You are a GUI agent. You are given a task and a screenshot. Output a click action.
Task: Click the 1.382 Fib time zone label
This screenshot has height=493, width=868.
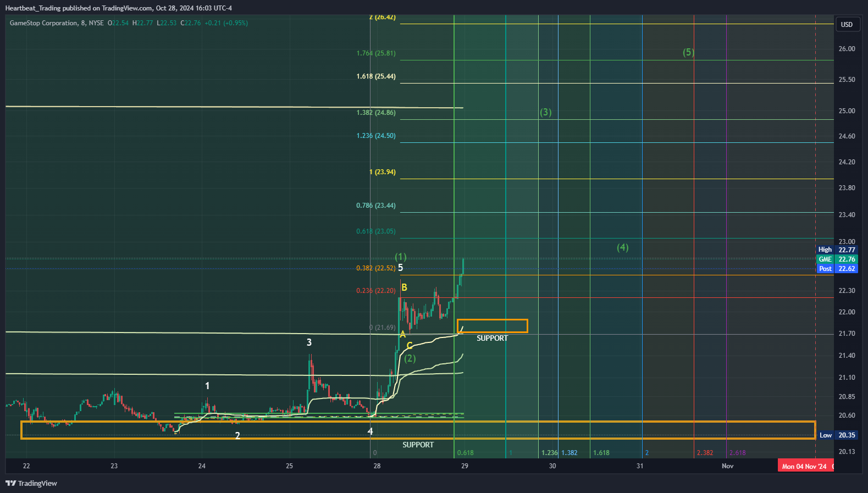[570, 453]
